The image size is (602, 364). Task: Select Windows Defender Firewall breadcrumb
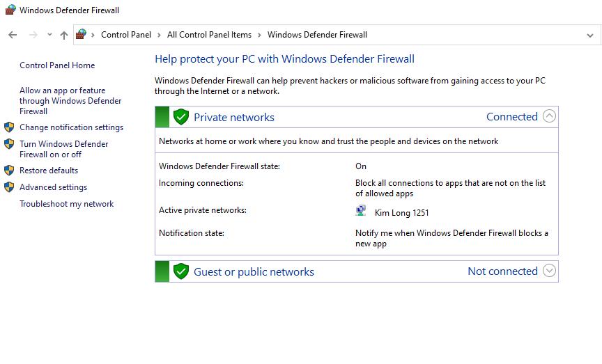tap(317, 35)
